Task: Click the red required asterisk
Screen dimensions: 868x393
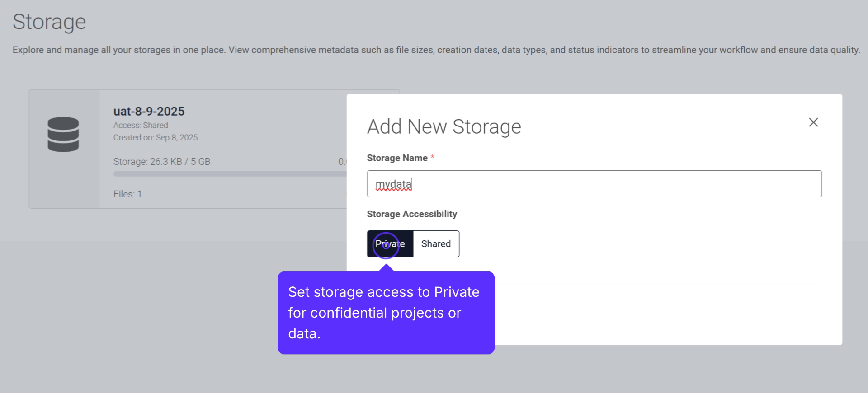Action: point(432,157)
